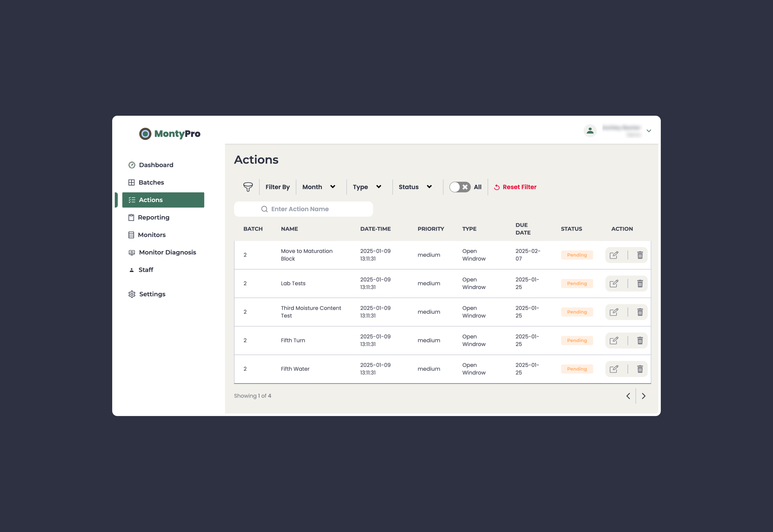Click the filter funnel icon
This screenshot has width=773, height=532.
click(248, 187)
